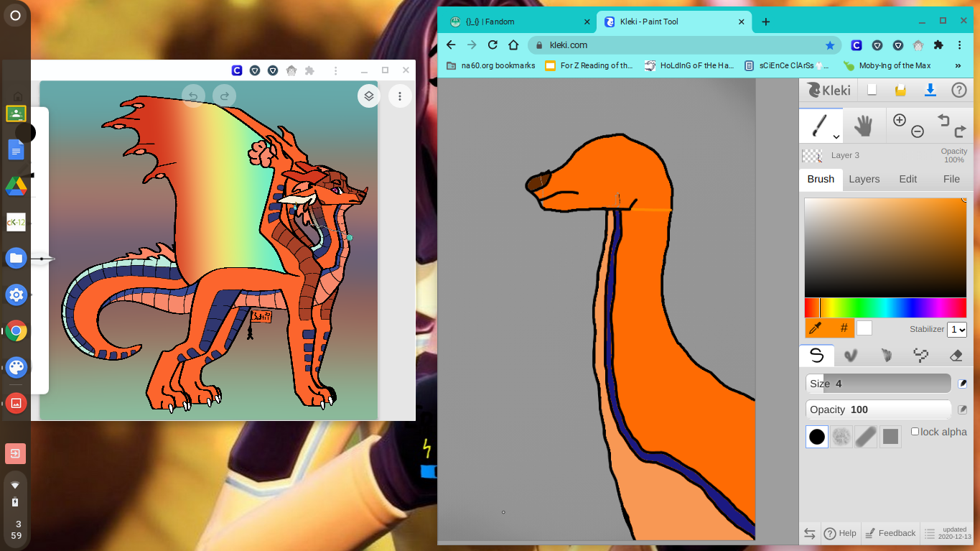
Task: Import an image via the yellow folder icon
Action: coord(900,90)
